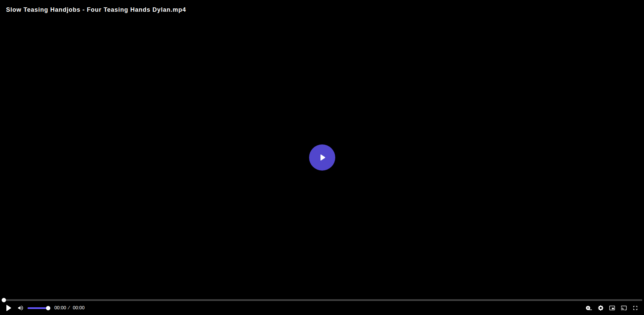This screenshot has width=644, height=315.
Task: Click the black video area to play
Action: click(x=322, y=84)
